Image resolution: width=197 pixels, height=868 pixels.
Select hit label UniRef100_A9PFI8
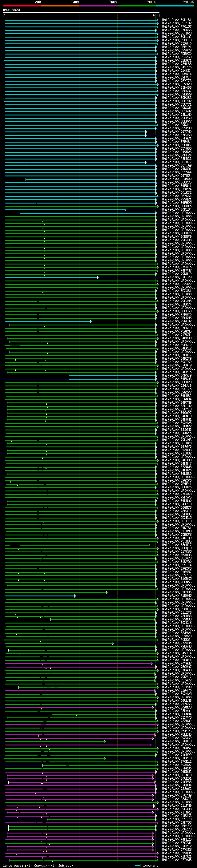(x=177, y=40)
